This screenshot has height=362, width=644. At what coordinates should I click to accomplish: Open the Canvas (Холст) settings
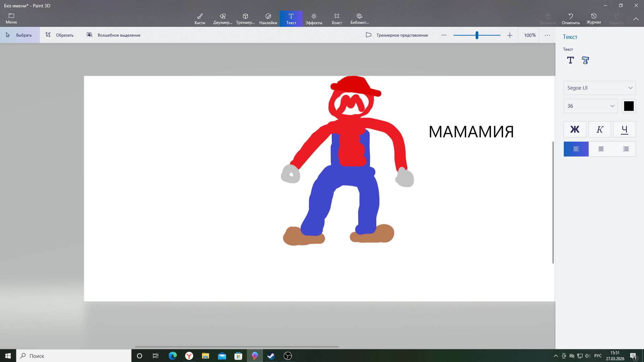click(x=336, y=19)
